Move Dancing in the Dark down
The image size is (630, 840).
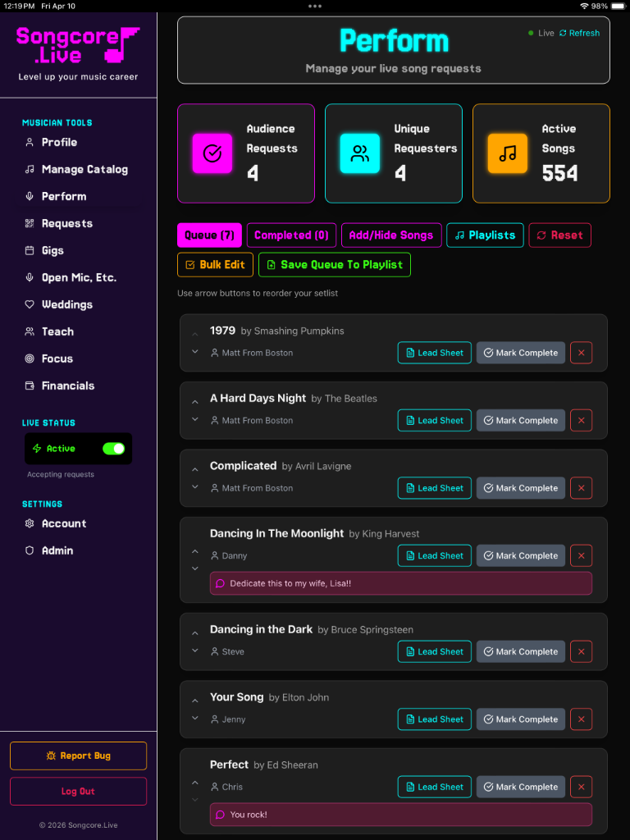[x=195, y=651]
